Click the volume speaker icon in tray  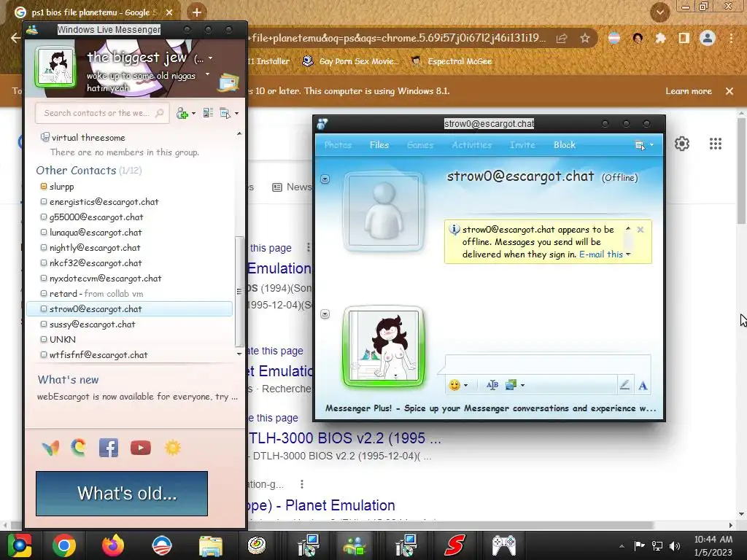[x=675, y=545]
